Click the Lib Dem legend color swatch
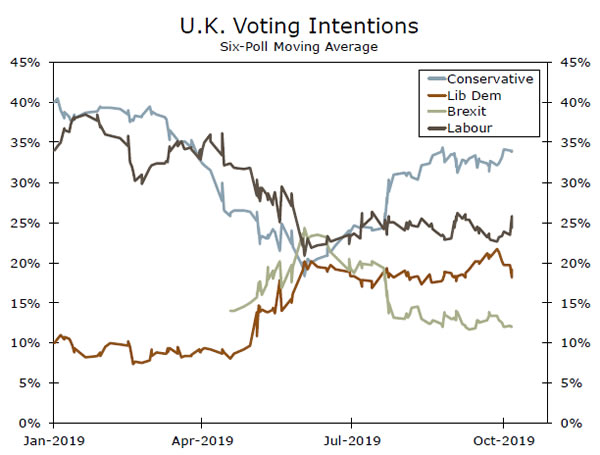This screenshot has width=600, height=455. coord(432,95)
